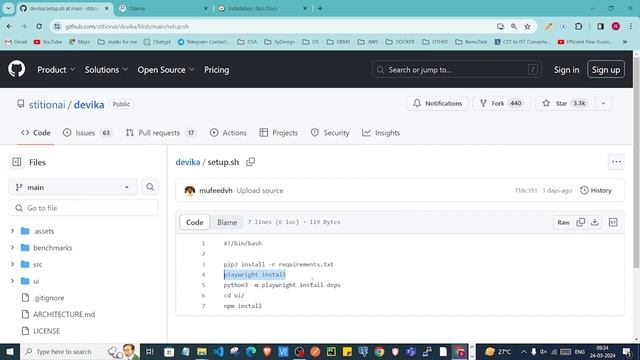Image resolution: width=640 pixels, height=360 pixels.
Task: Open the ARCHITECTURE.md file
Action: (64, 314)
